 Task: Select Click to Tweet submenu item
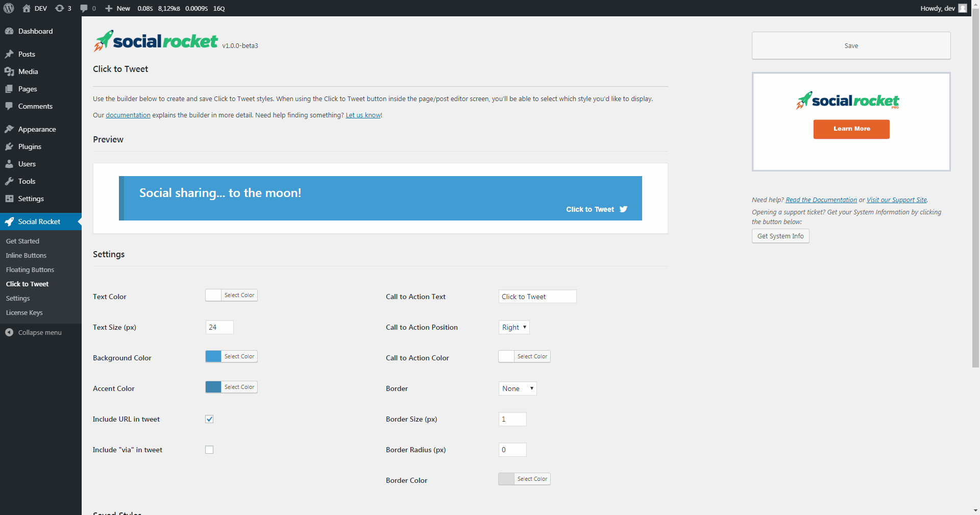pyautogui.click(x=27, y=284)
